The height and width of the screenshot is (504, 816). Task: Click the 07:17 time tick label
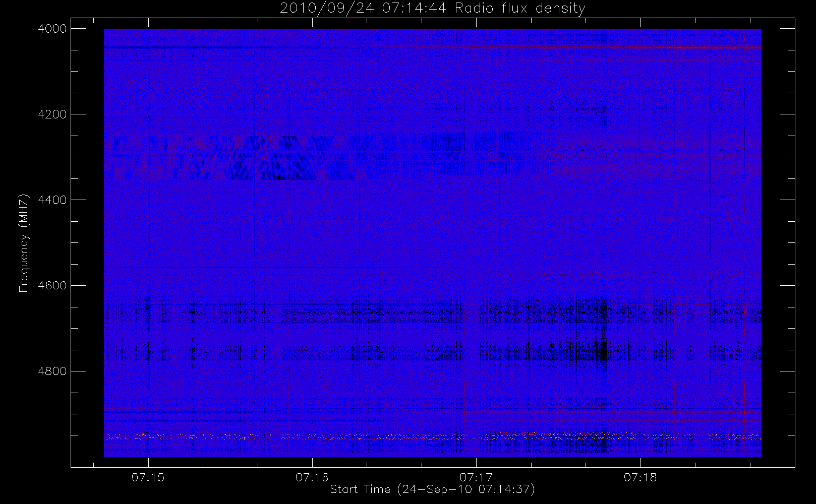(476, 477)
